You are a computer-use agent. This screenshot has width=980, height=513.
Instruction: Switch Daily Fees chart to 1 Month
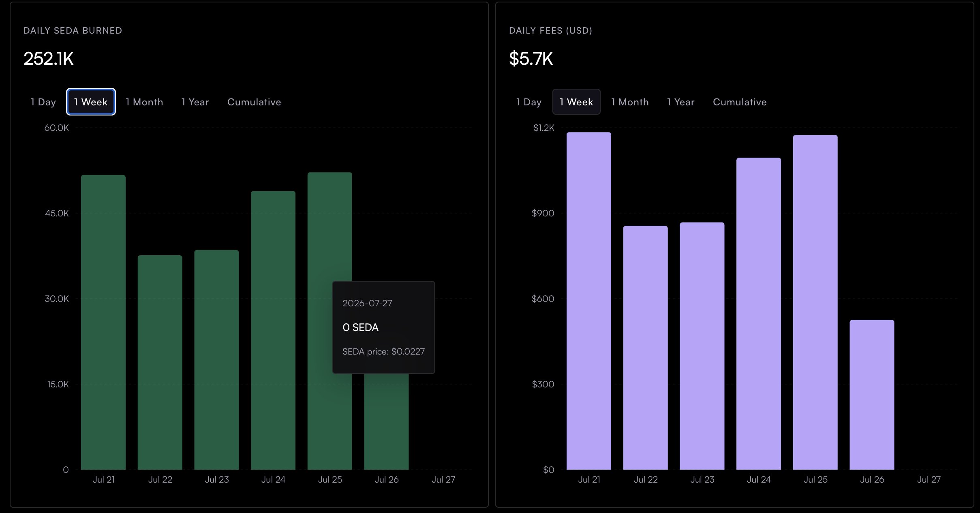tap(630, 102)
